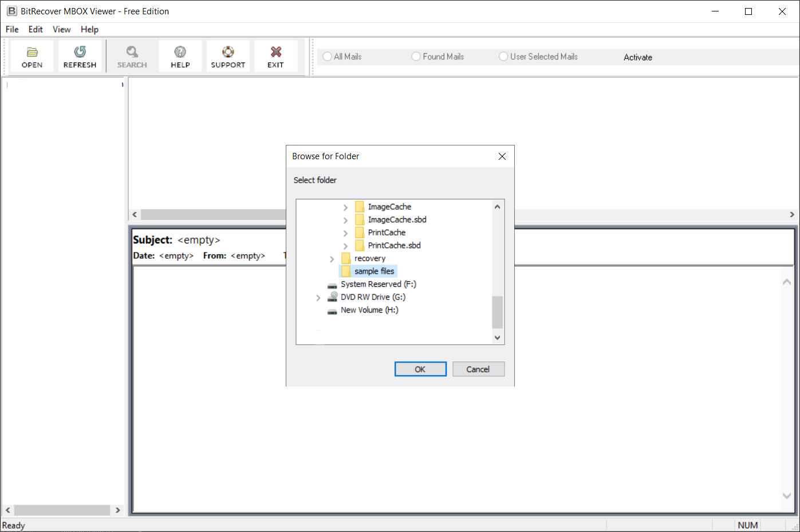Screen dimensions: 800x532
Task: Click the ImageCache.sbd folder icon
Action: coord(360,220)
